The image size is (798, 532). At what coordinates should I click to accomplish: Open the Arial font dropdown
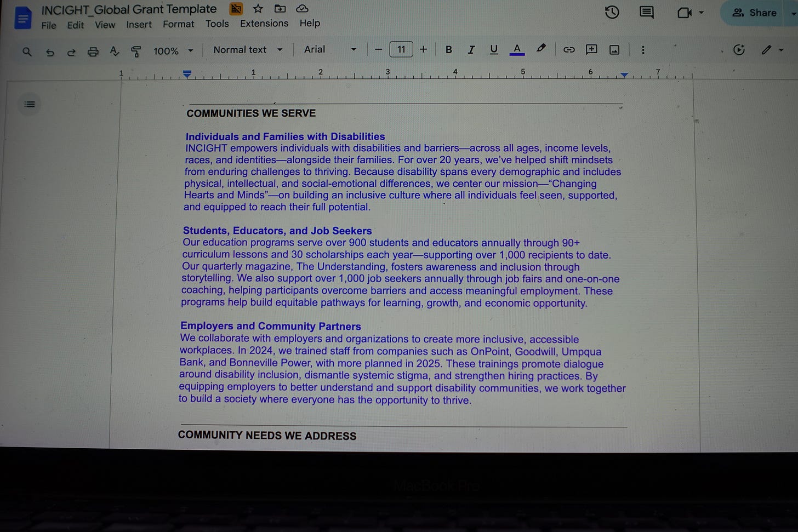point(330,49)
